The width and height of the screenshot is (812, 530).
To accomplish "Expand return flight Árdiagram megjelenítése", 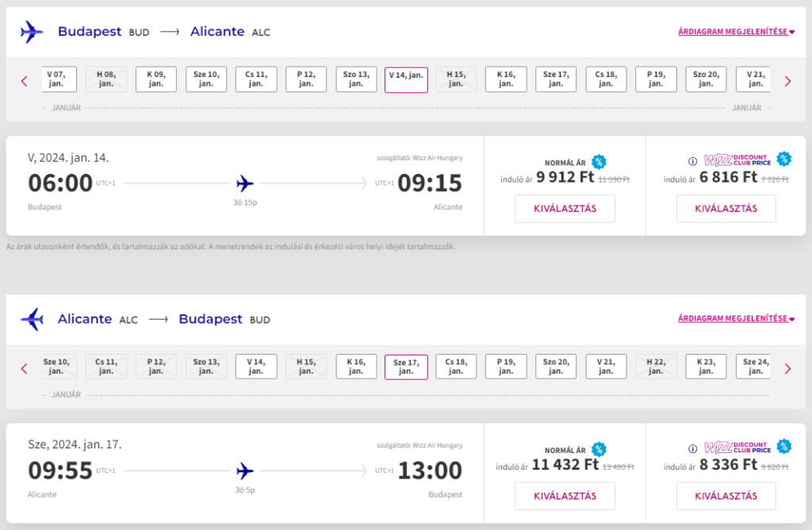I will 736,319.
